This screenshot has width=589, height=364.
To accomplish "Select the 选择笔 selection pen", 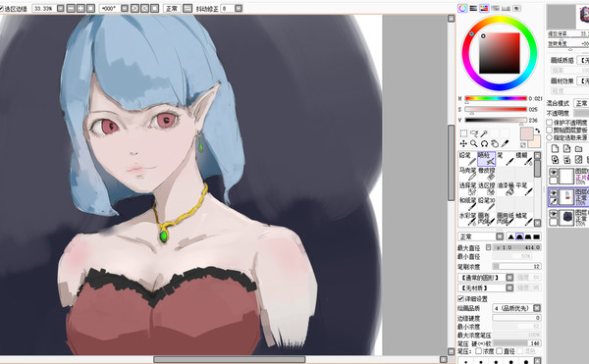I will pyautogui.click(x=467, y=188).
